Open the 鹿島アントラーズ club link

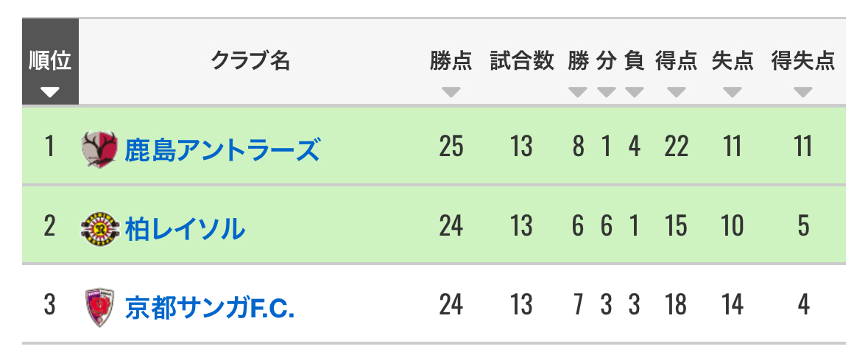[222, 149]
